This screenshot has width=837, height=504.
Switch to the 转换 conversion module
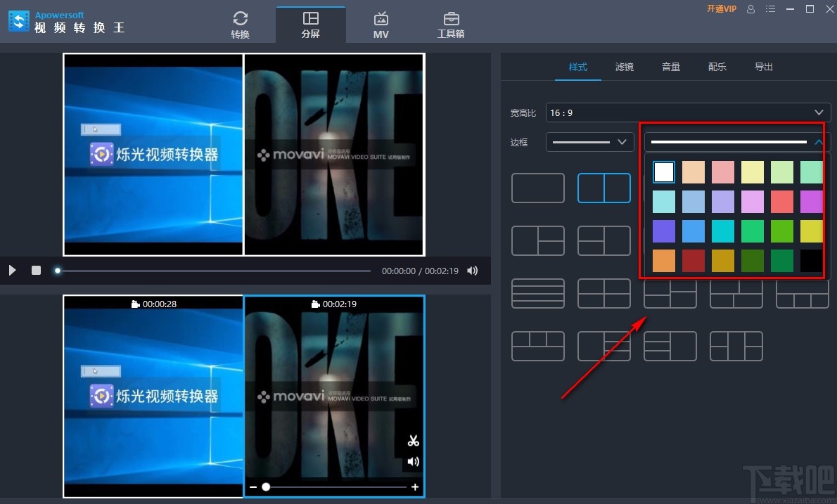pos(241,22)
